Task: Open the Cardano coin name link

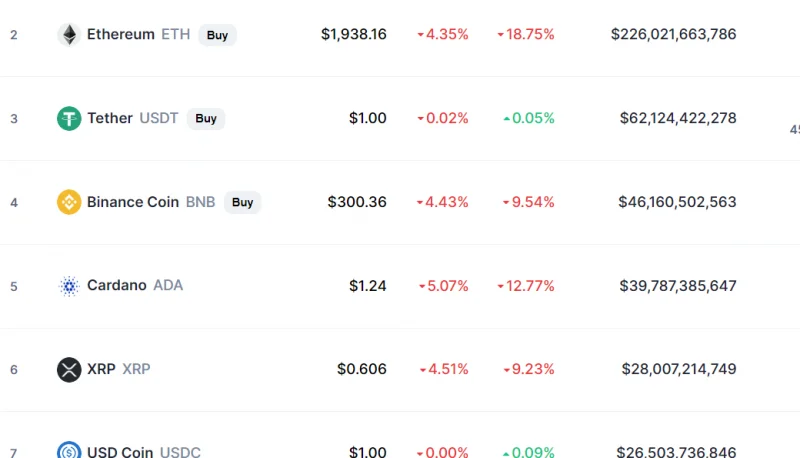Action: point(116,285)
